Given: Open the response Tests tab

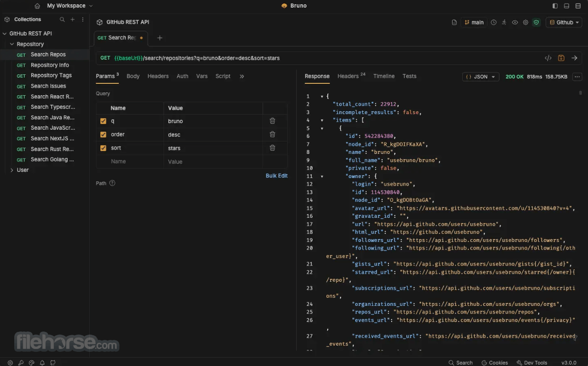Looking at the screenshot, I should tap(409, 76).
